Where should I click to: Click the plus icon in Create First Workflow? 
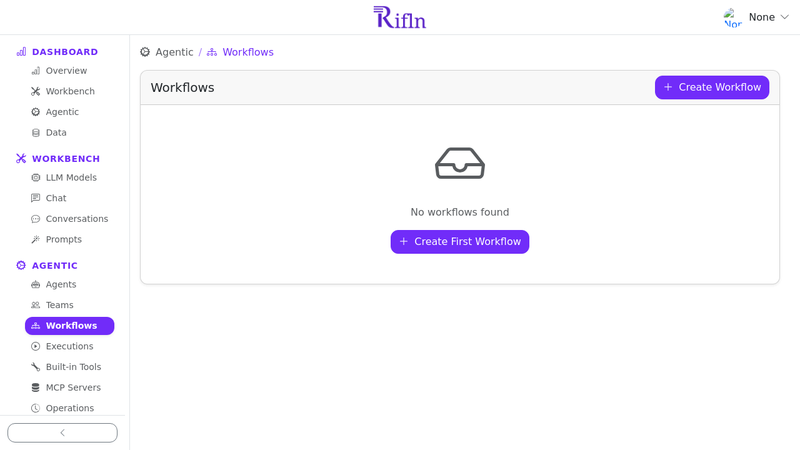point(404,242)
